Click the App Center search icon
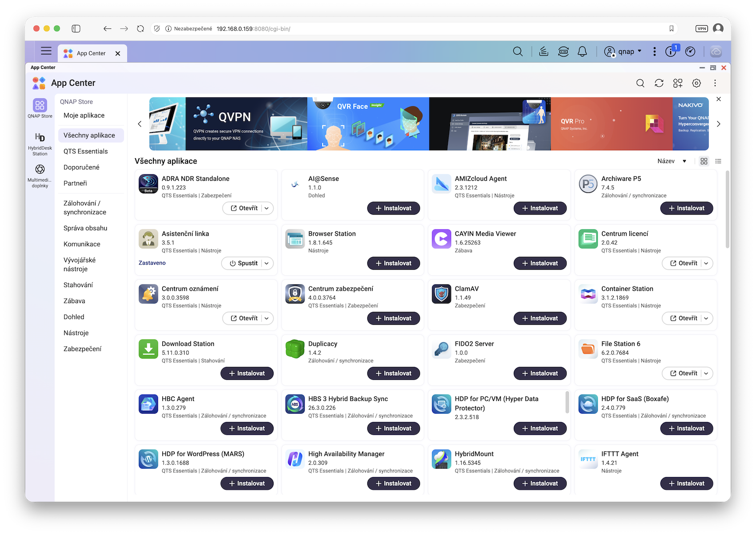This screenshot has width=756, height=535. tap(640, 83)
